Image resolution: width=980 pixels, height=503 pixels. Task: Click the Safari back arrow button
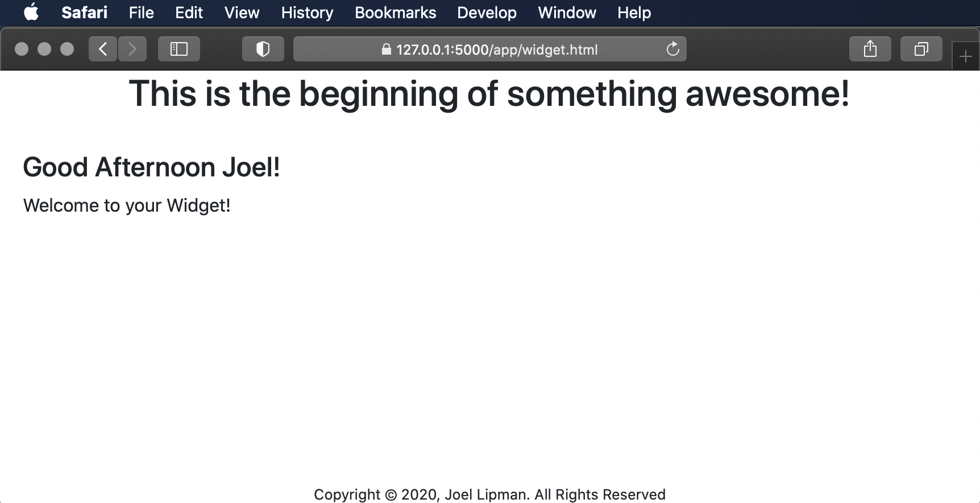(x=103, y=50)
